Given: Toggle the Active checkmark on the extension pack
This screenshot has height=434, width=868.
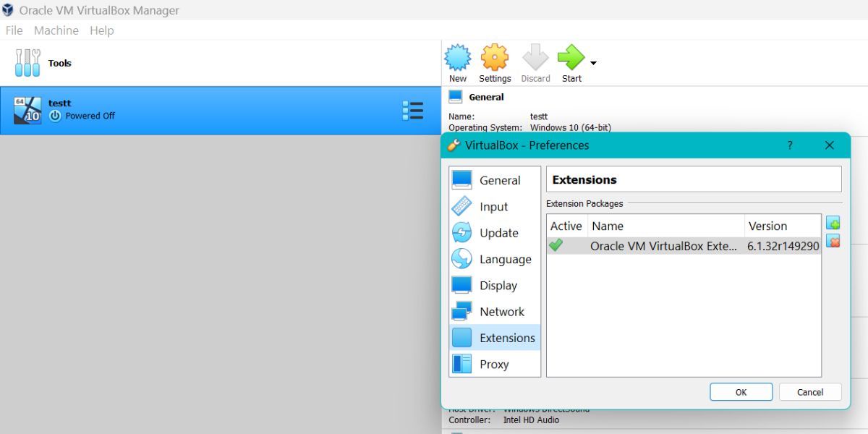Looking at the screenshot, I should click(x=556, y=245).
